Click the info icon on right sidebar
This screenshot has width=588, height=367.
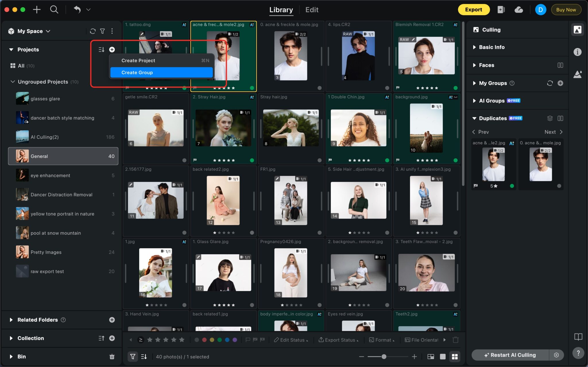tap(578, 52)
